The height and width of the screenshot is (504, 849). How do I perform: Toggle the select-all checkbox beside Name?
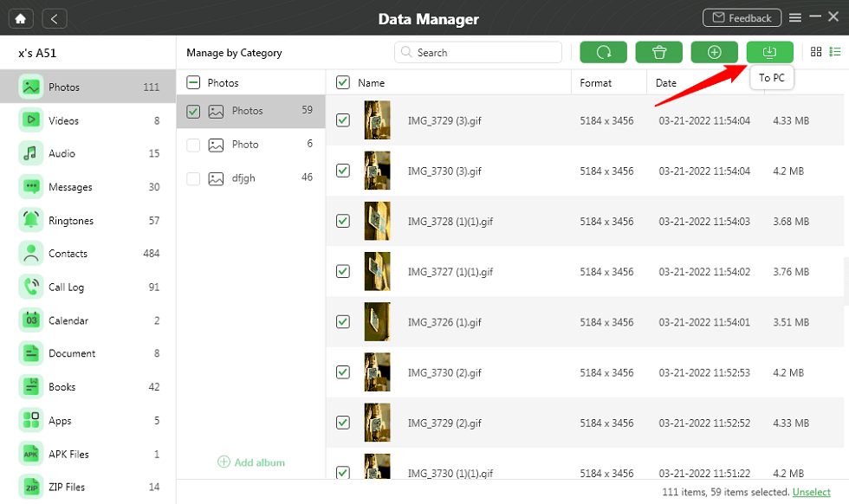[x=343, y=82]
